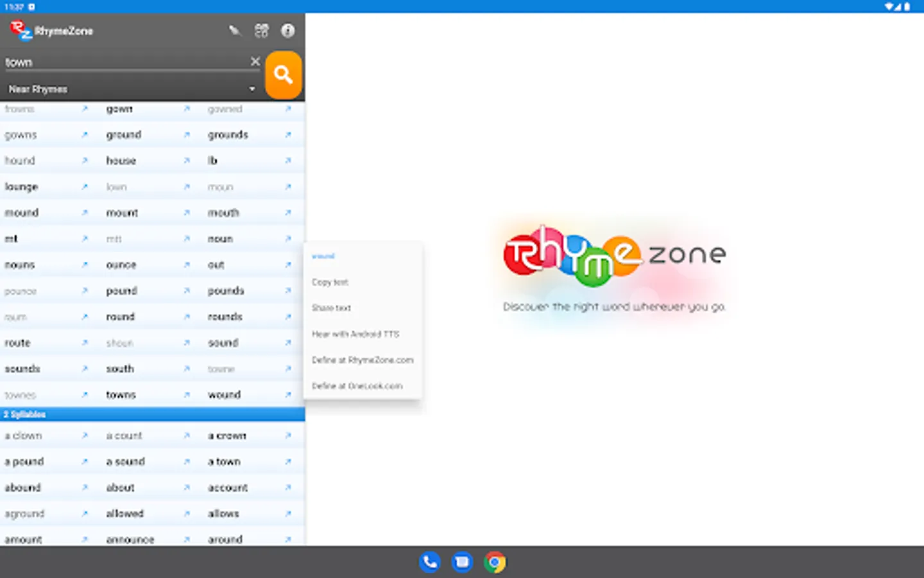Open arrow icon next to 'mount'
This screenshot has height=578, width=924.
coord(187,213)
